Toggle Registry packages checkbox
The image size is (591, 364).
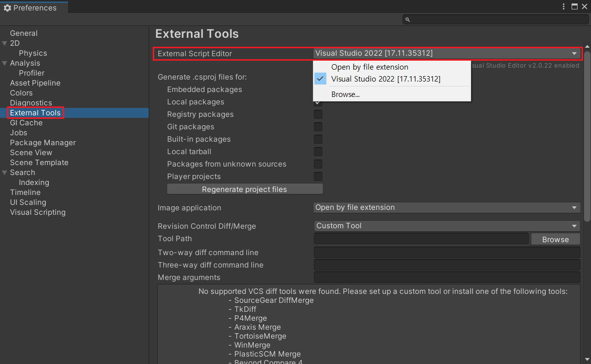(318, 114)
